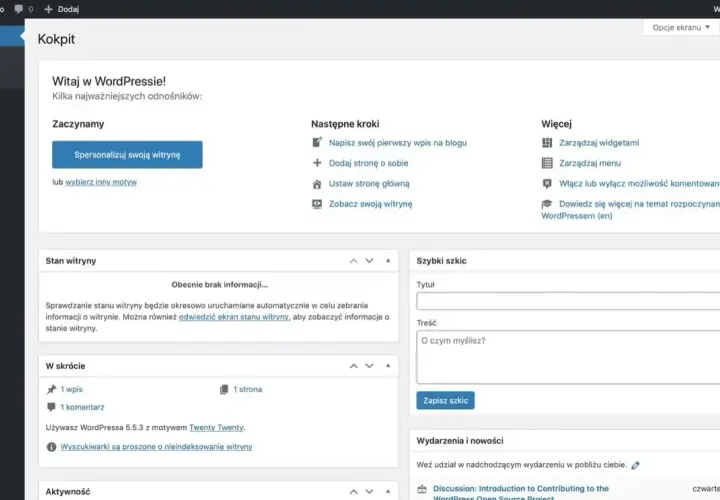Click the graduation cap icon beside Dowiedz się więcej
Screen dimensions: 720x500
pos(546,204)
